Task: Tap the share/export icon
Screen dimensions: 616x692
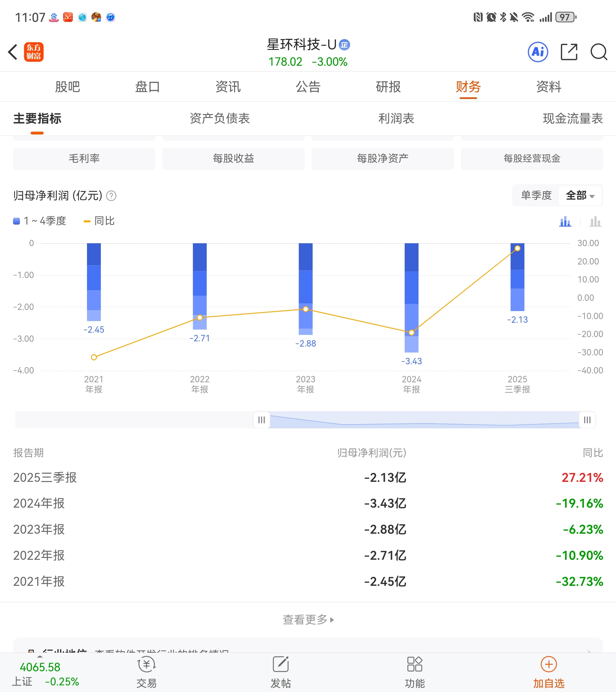Action: click(x=569, y=52)
